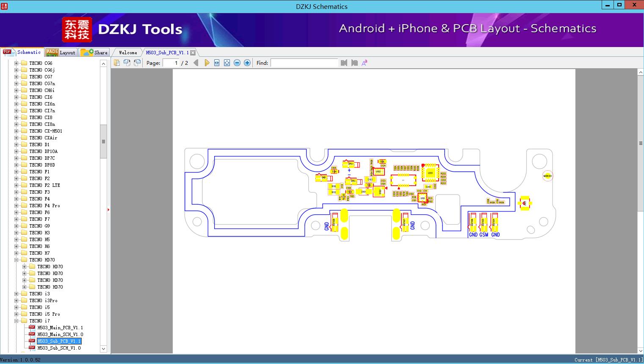Open the H503_Main_SCH_V1.0 file
644x364 pixels.
(60, 334)
